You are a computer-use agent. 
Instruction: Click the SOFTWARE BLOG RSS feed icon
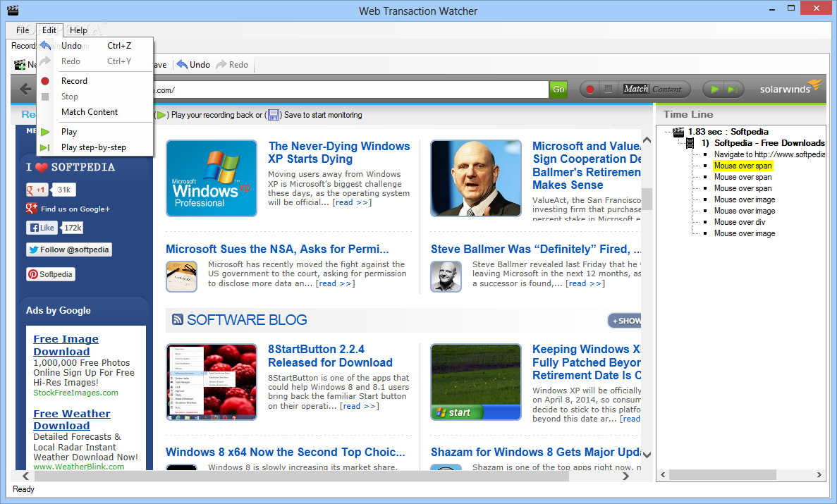coord(177,320)
